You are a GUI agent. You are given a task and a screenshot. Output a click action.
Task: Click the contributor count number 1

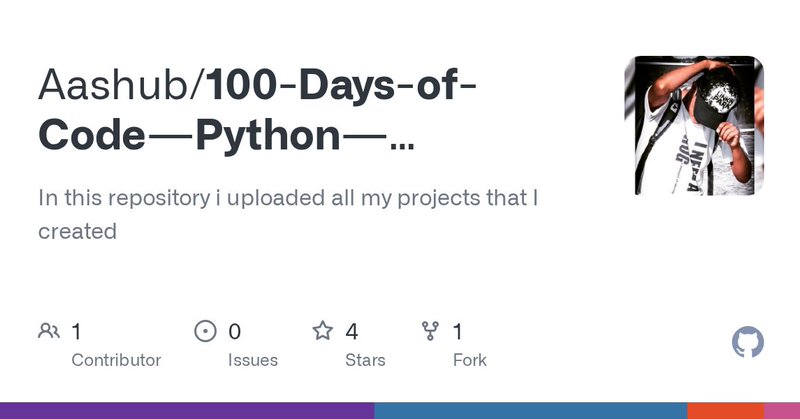point(77,331)
